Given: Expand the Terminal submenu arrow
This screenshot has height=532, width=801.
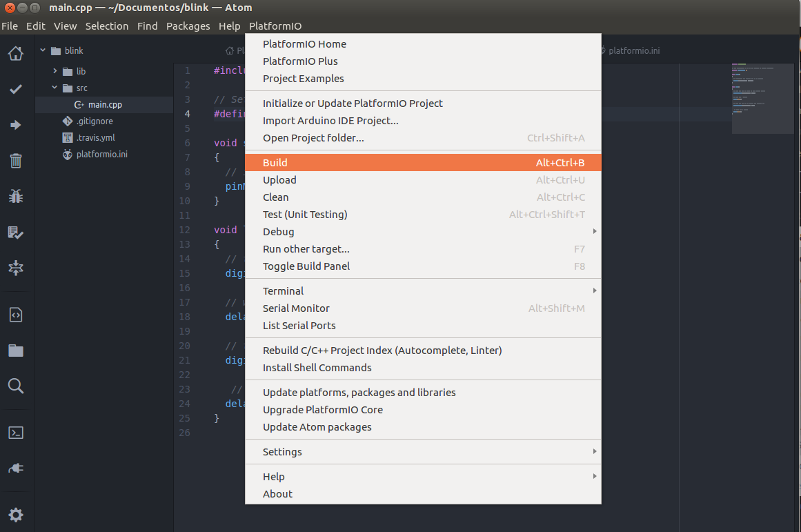Looking at the screenshot, I should [595, 290].
